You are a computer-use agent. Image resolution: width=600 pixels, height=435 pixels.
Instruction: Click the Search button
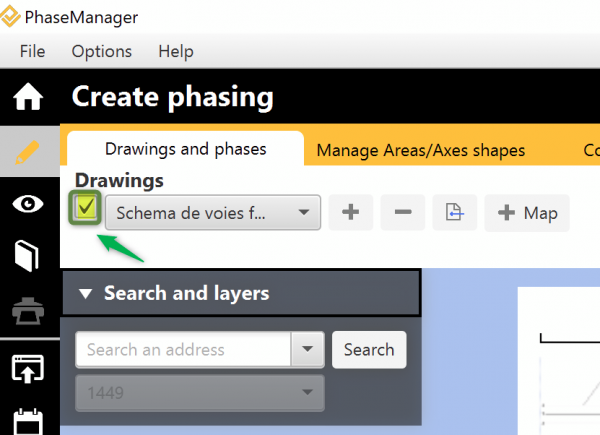pyautogui.click(x=368, y=350)
